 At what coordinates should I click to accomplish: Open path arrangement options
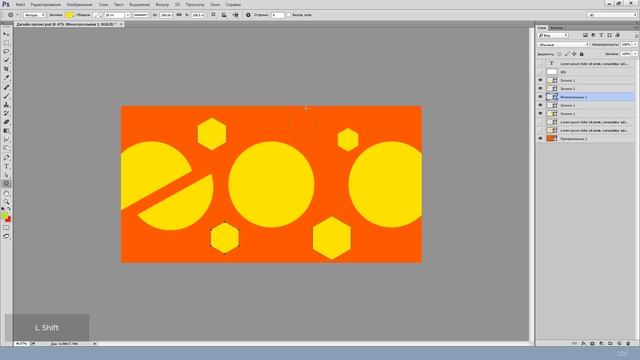(x=236, y=15)
